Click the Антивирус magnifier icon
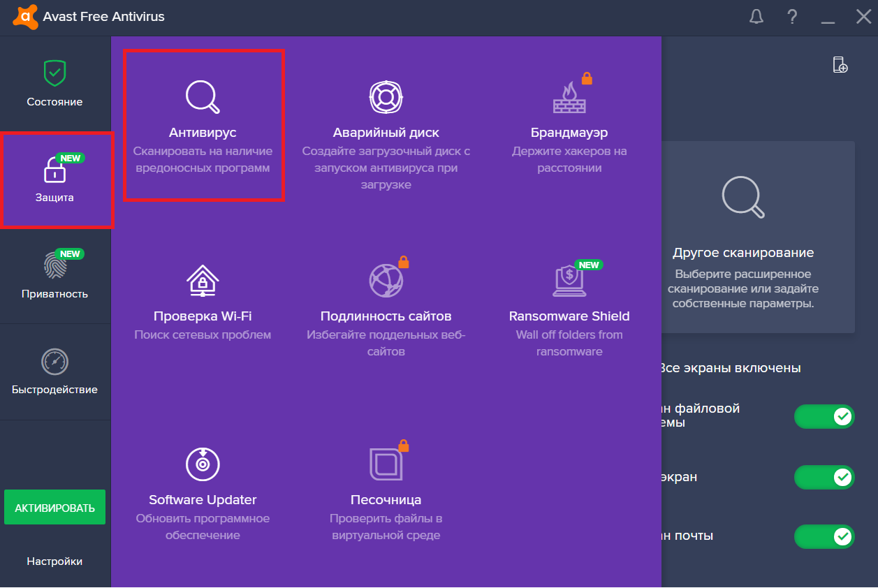 pos(203,96)
